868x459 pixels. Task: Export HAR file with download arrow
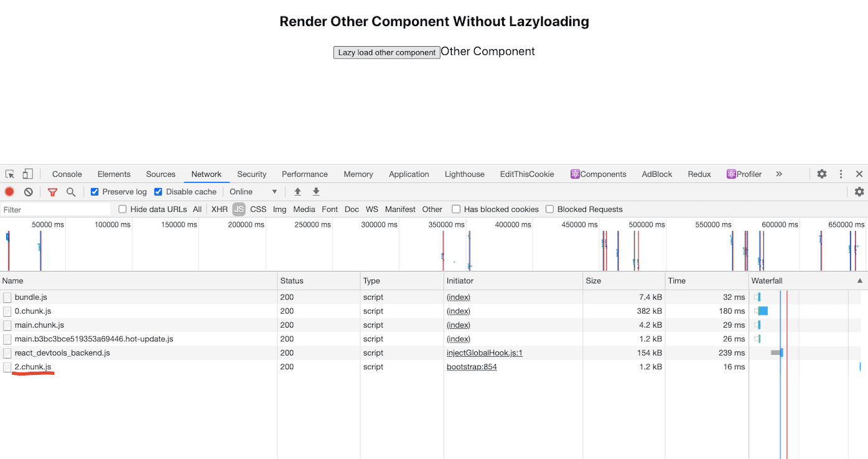[316, 192]
